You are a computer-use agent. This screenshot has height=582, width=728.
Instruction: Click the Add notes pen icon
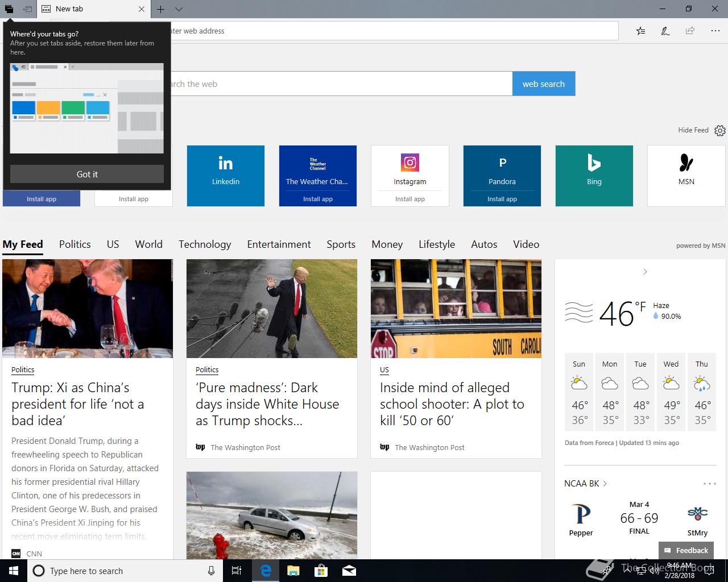[665, 31]
